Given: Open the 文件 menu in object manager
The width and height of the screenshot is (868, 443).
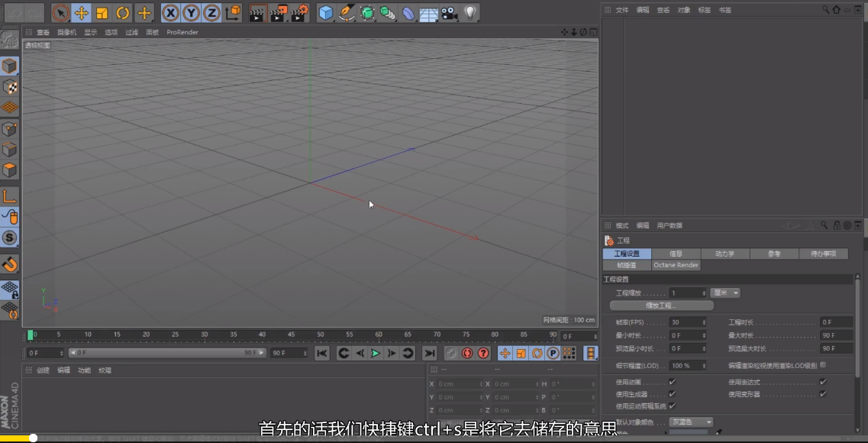Looking at the screenshot, I should (x=622, y=10).
